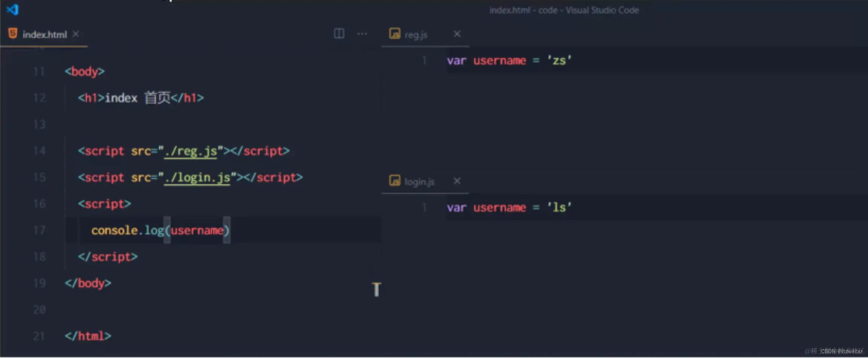Follow the ./login.js script source link
The height and width of the screenshot is (358, 868).
(x=197, y=177)
